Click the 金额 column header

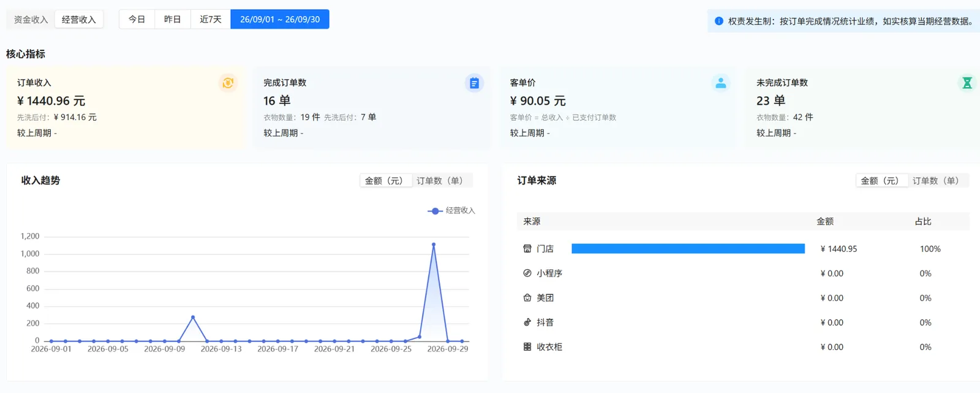point(825,221)
